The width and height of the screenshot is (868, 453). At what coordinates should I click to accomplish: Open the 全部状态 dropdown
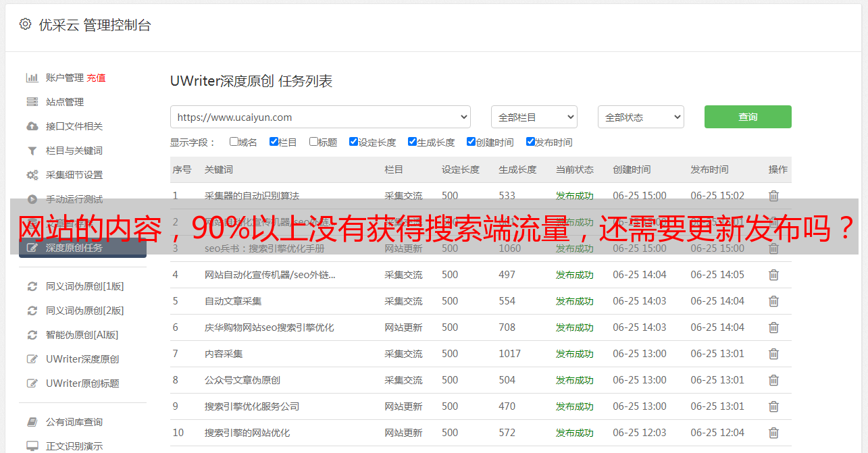[x=641, y=117]
